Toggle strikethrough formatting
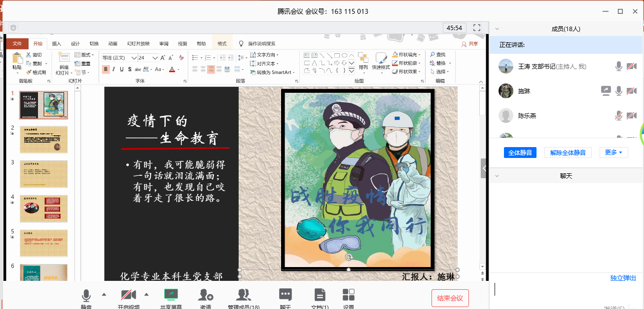The height and width of the screenshot is (309, 644). (x=138, y=69)
